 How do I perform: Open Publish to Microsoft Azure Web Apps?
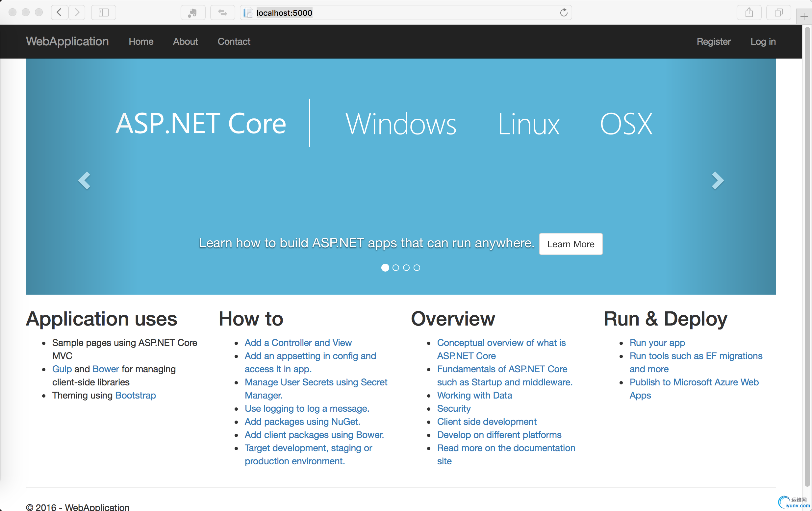click(x=694, y=389)
